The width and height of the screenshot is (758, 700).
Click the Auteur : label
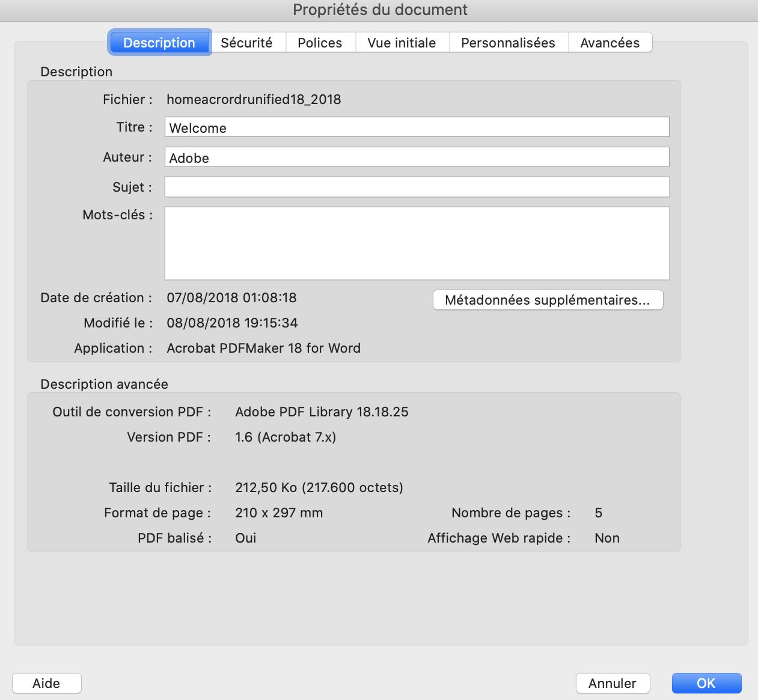coord(127,157)
